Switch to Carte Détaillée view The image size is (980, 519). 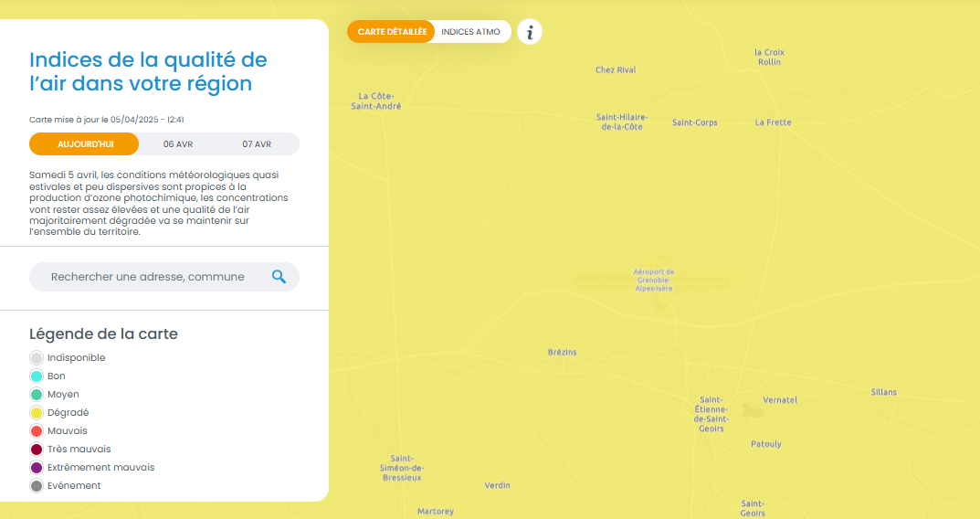[392, 32]
